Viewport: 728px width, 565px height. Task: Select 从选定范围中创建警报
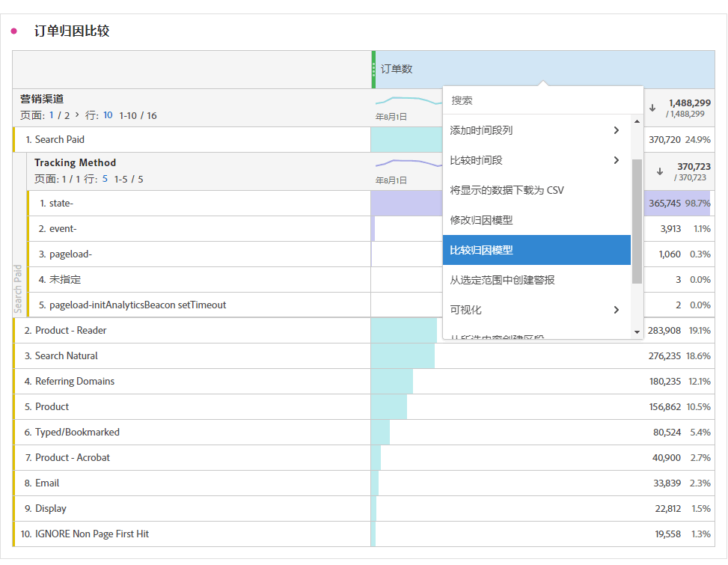click(536, 280)
